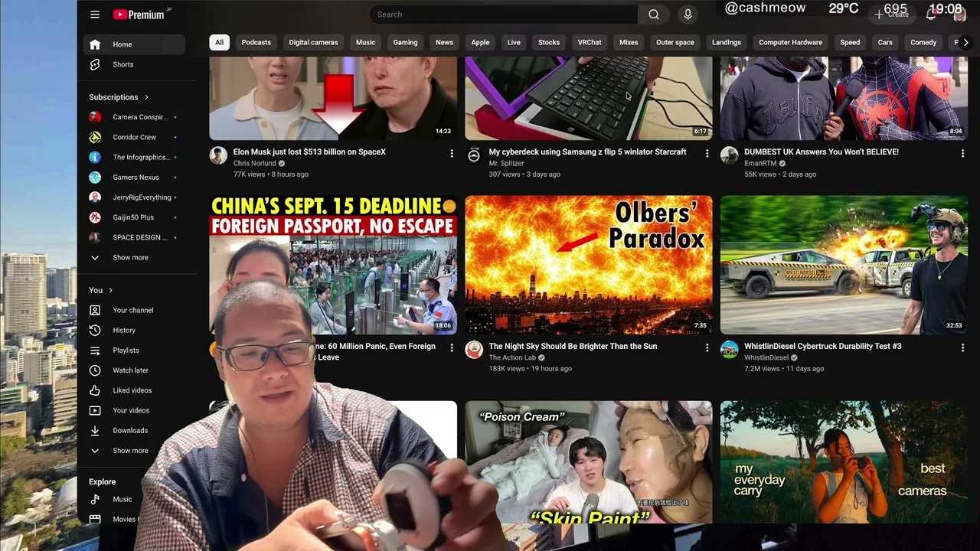Open Shorts from the sidebar
The width and height of the screenshot is (980, 551).
point(134,64)
